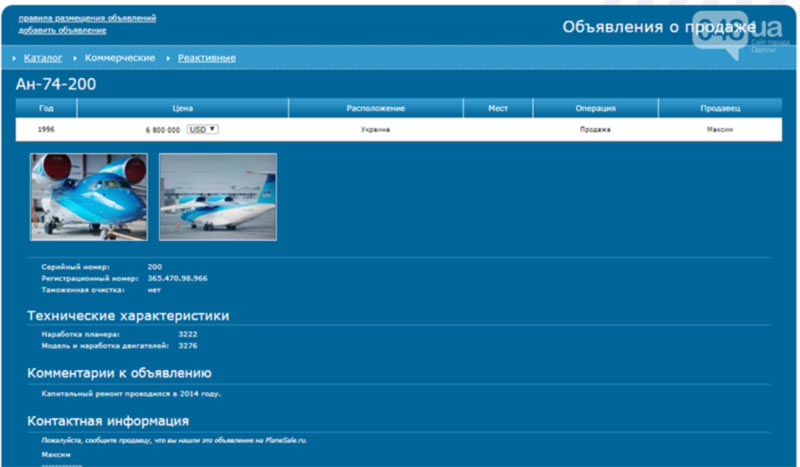Click the Комментарии к объявлению heading
Image resolution: width=800 pixels, height=467 pixels.
[119, 373]
